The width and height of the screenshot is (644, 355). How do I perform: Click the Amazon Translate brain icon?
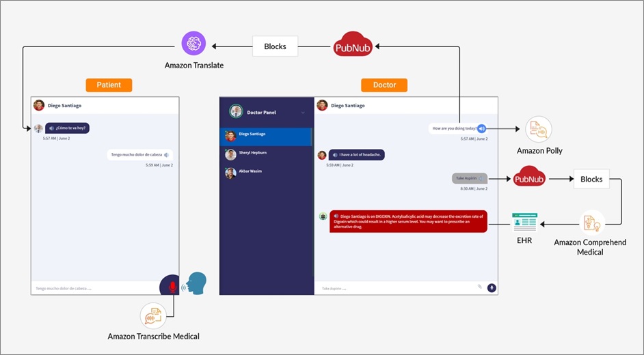(193, 44)
